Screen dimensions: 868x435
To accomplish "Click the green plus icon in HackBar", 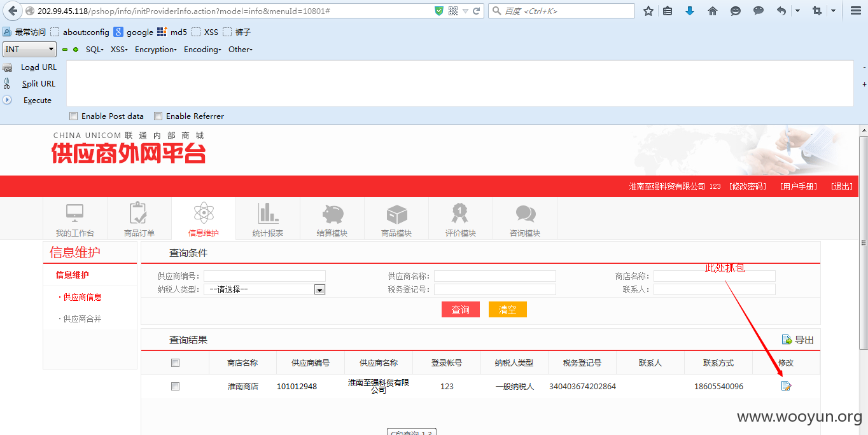I will 76,50.
